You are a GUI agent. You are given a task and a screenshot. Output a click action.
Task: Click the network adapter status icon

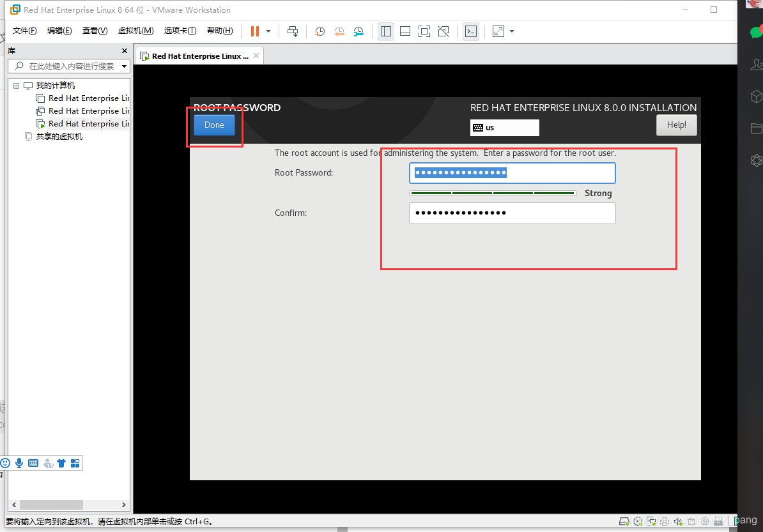[x=651, y=521]
